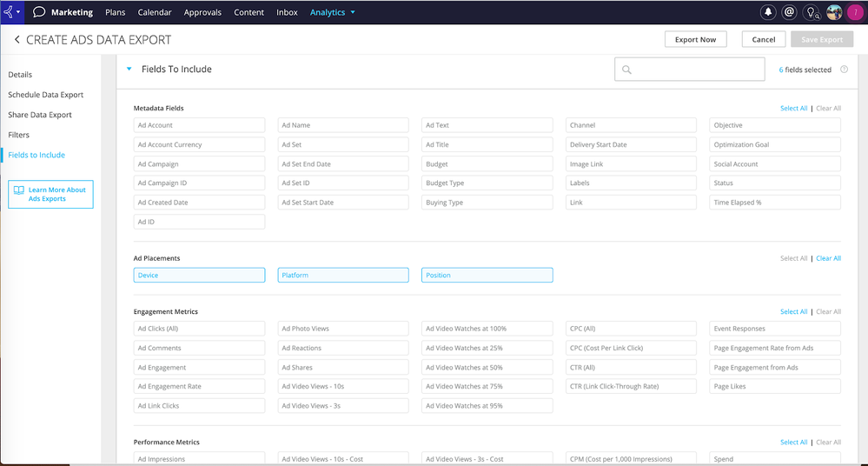Toggle Ad Video Watches at 100% field

click(x=487, y=329)
